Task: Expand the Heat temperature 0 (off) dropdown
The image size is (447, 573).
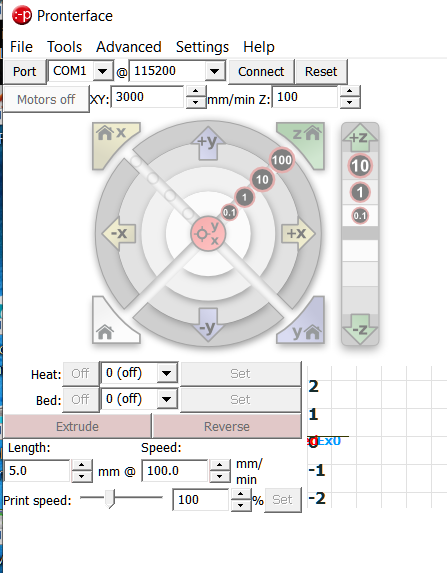Action: point(167,373)
